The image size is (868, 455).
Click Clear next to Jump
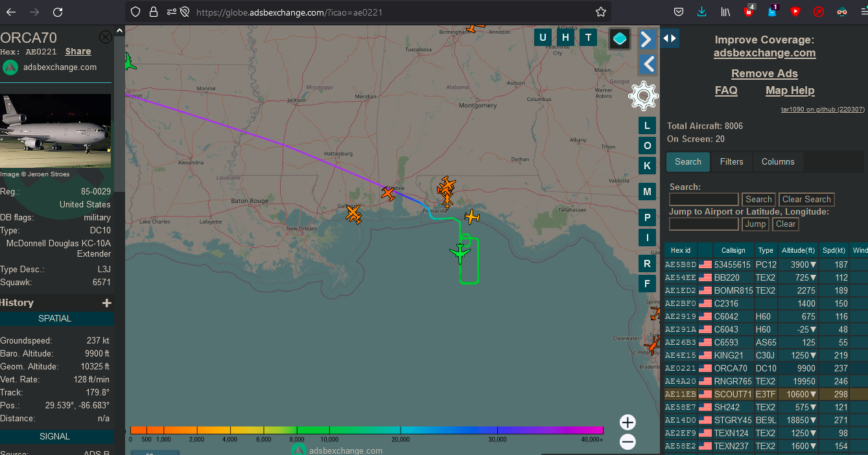[x=786, y=224]
